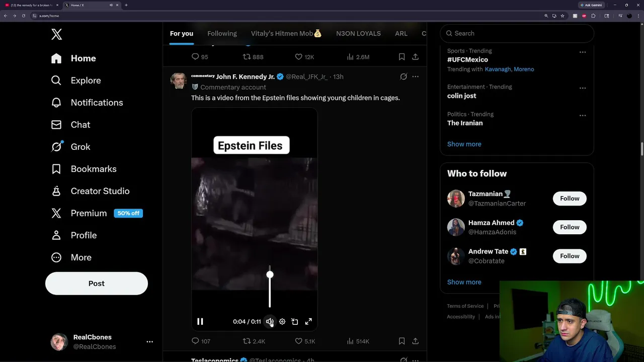This screenshot has width=644, height=362.
Task: Adjust the video volume slider handle
Action: (270, 275)
